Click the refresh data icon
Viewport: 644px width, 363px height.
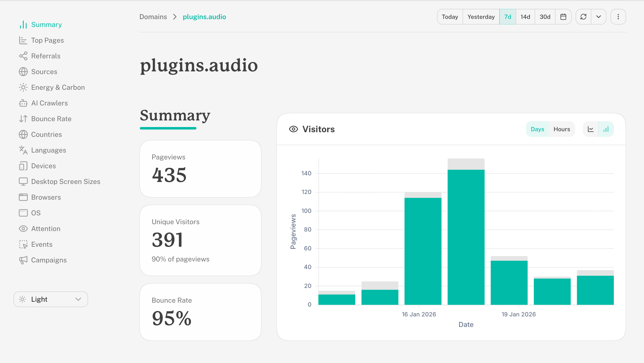583,17
